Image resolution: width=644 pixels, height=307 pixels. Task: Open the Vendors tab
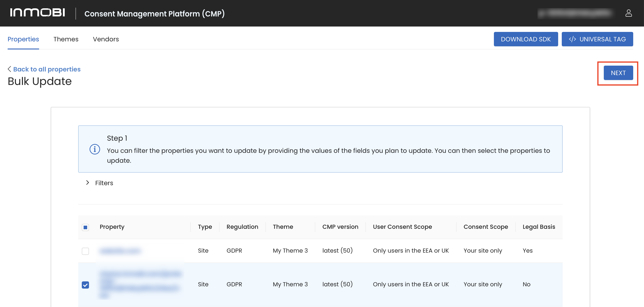[106, 39]
